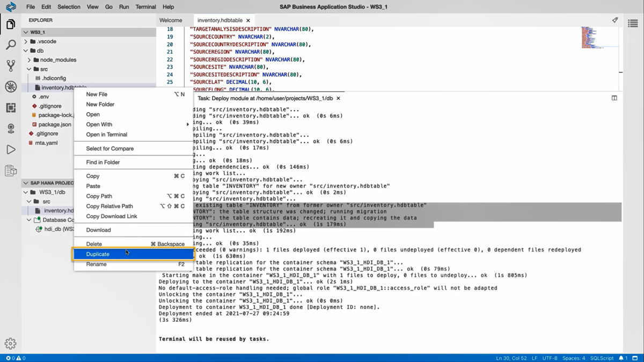This screenshot has width=644, height=362.
Task: Open the Selection menu
Action: pos(69,7)
